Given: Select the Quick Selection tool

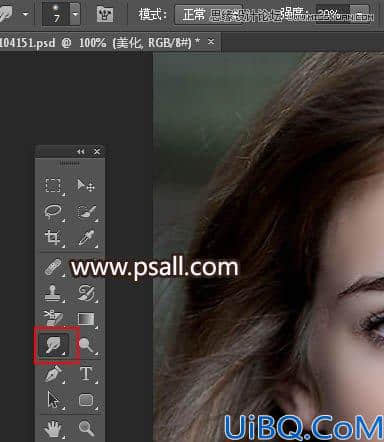Looking at the screenshot, I should (x=86, y=211).
